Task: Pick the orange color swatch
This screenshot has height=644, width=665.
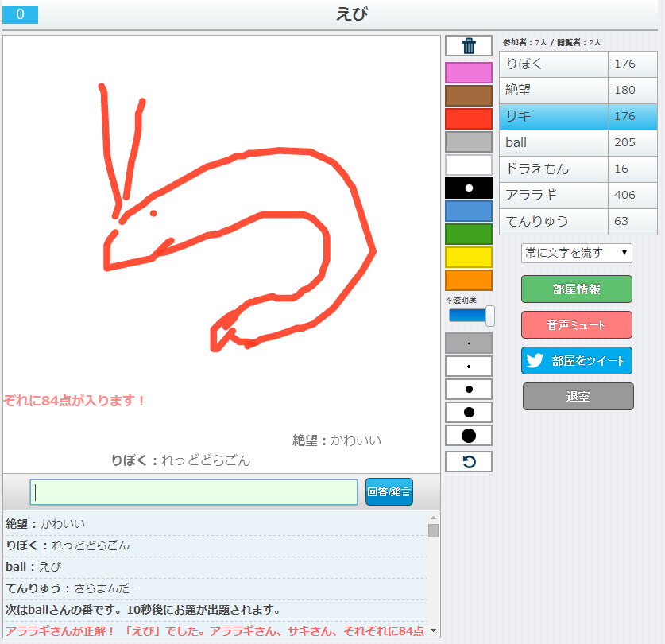Action: click(469, 280)
